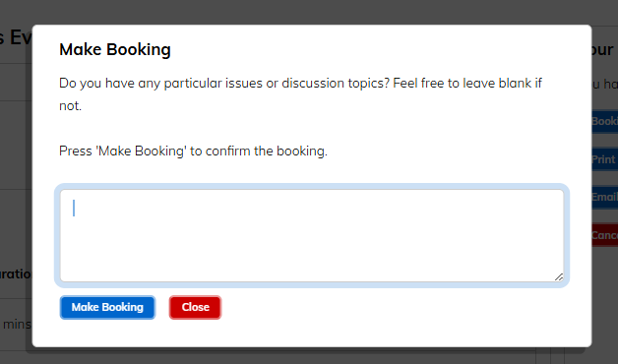Confirm with the blue Make Booking button
This screenshot has width=618, height=364.
click(107, 307)
